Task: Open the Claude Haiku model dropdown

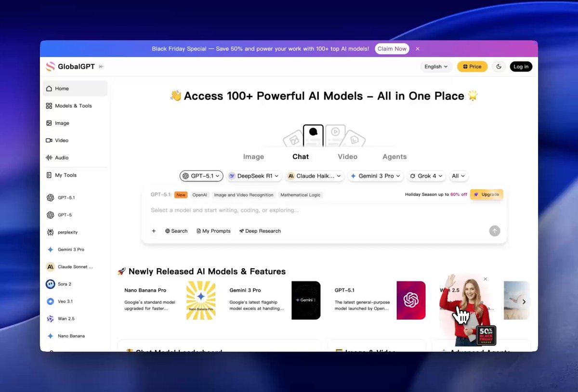Action: 315,176
